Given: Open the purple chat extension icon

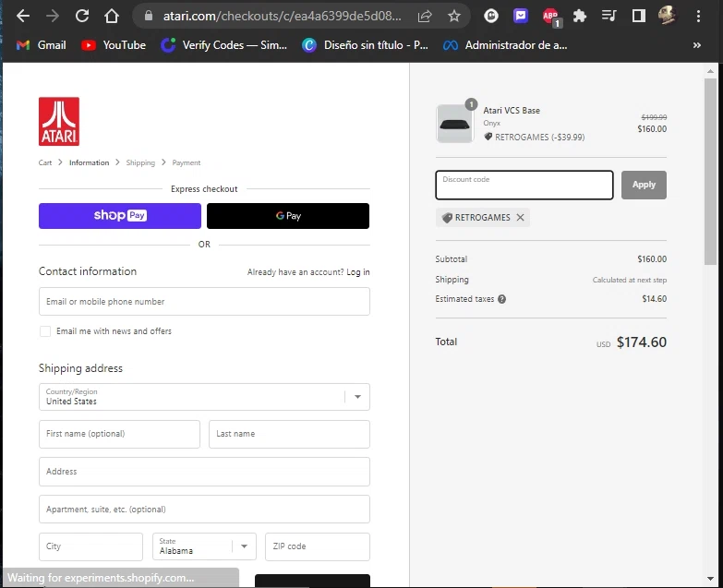Looking at the screenshot, I should 521,16.
